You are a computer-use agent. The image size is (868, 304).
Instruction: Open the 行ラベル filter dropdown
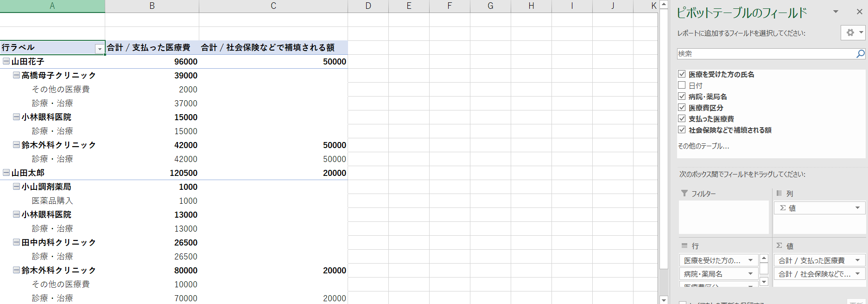(x=99, y=49)
